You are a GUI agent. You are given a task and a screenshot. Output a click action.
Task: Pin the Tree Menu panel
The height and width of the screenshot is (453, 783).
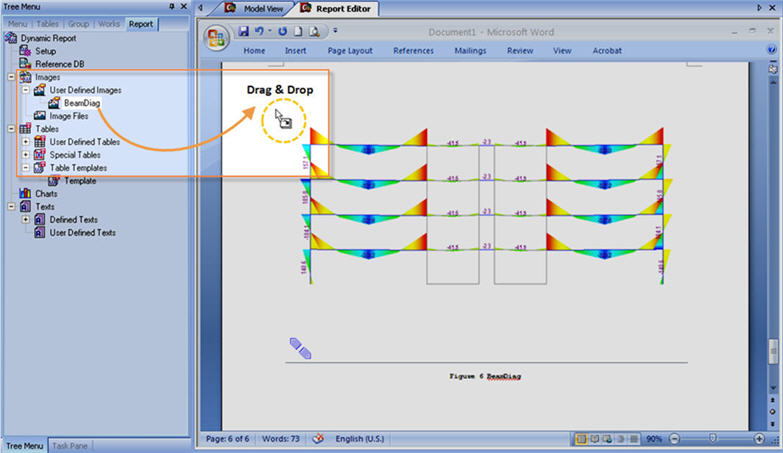171,7
